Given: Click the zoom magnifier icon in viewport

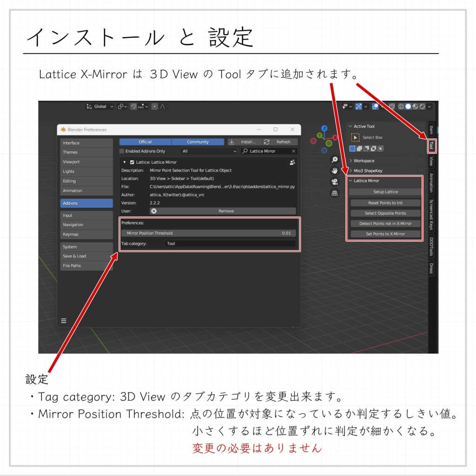Looking at the screenshot, I should (x=335, y=159).
